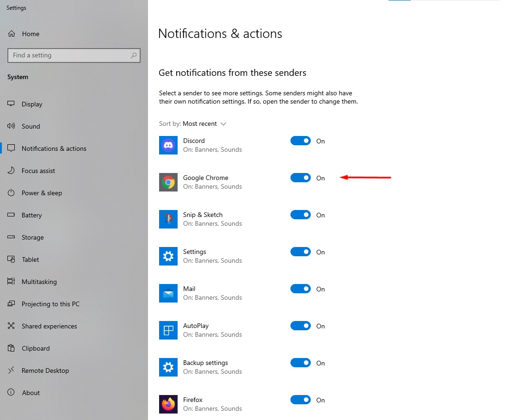Click the Remote Desktop icon

coord(11,370)
